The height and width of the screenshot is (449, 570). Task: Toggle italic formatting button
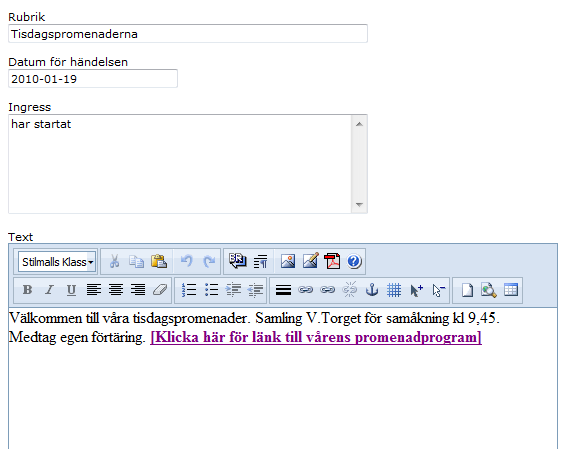pyautogui.click(x=49, y=290)
